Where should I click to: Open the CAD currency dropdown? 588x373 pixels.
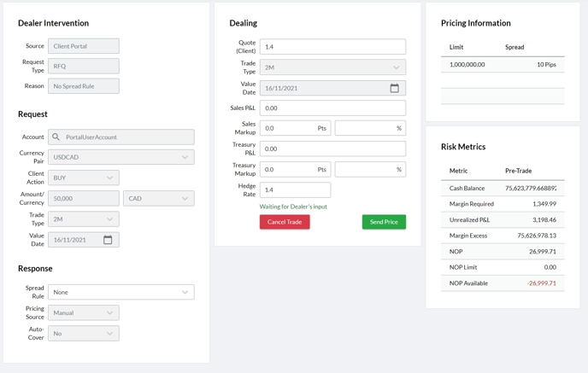pos(158,198)
